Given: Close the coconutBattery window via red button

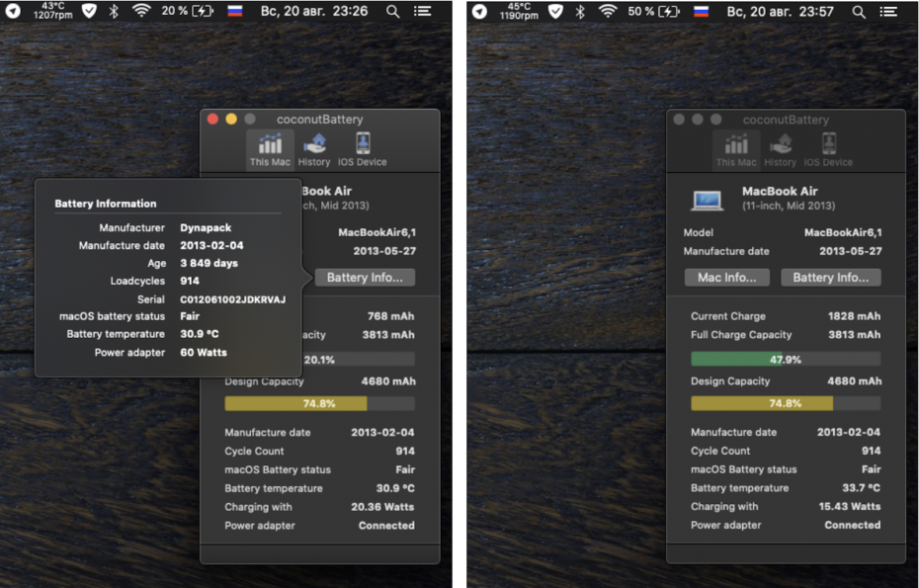Looking at the screenshot, I should point(212,119).
